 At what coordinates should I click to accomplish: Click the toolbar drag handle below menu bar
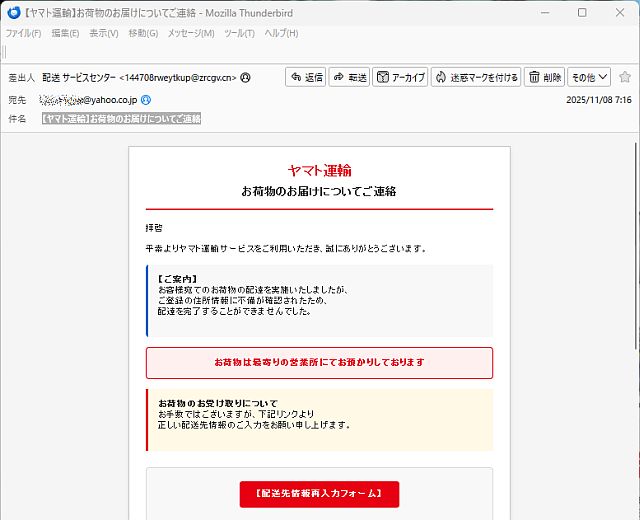coord(4,52)
